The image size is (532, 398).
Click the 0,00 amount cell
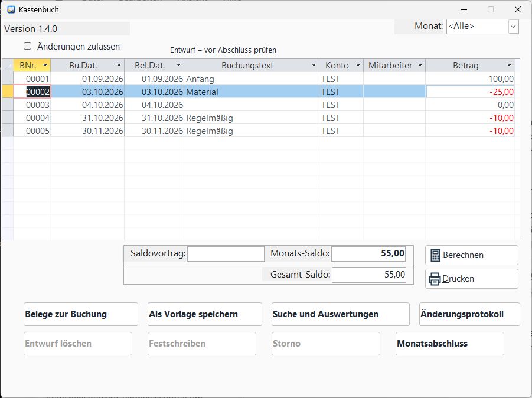[470, 105]
